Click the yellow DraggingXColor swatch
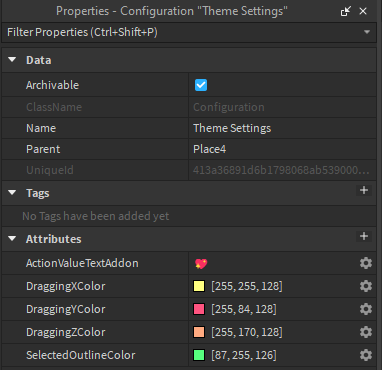382x370 pixels. click(x=199, y=286)
